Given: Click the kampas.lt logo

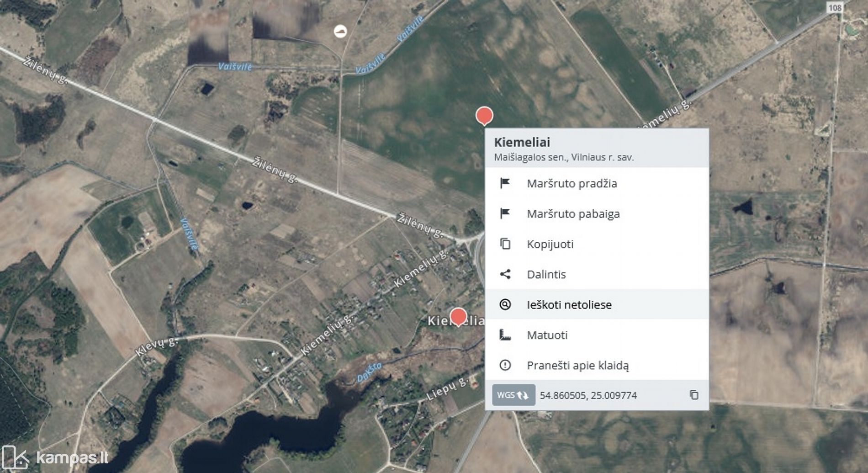Looking at the screenshot, I should (x=55, y=457).
